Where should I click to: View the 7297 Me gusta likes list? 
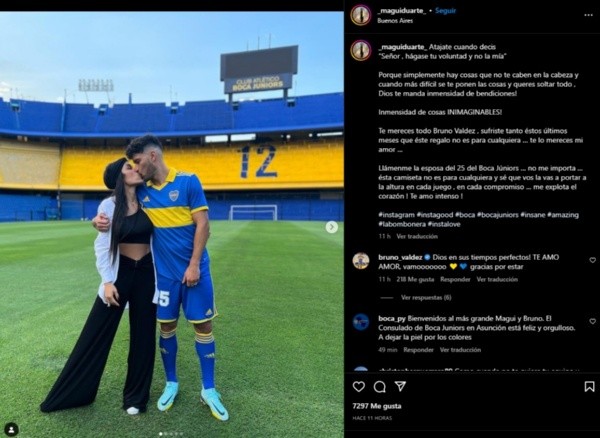coord(375,406)
